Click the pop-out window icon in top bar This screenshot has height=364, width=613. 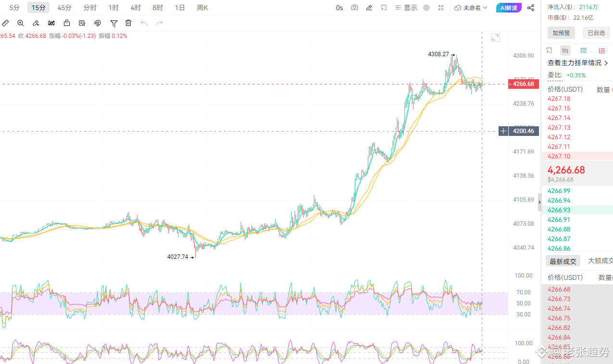(x=384, y=8)
